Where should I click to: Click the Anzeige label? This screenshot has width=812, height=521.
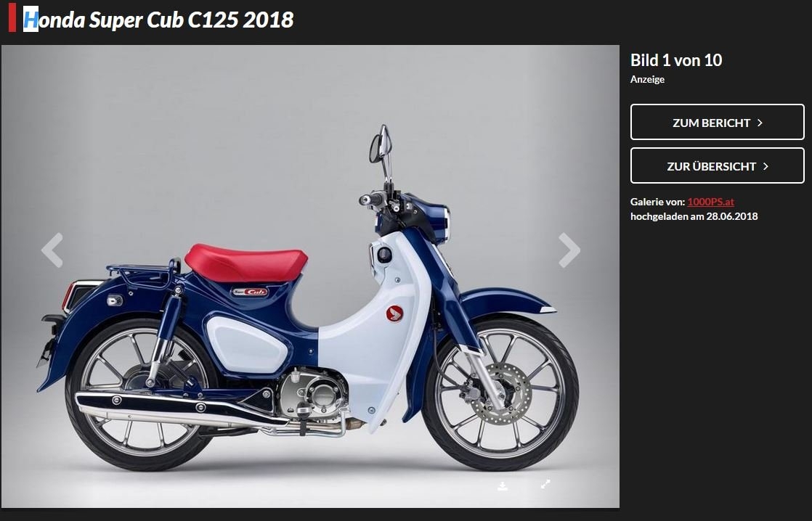(647, 79)
